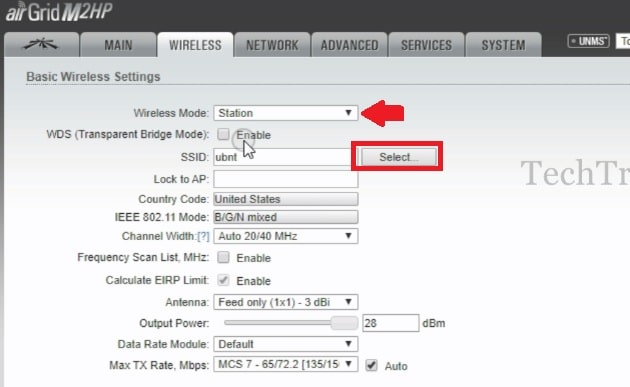
Task: Click the Basic Wireless Settings heading
Action: [x=93, y=77]
